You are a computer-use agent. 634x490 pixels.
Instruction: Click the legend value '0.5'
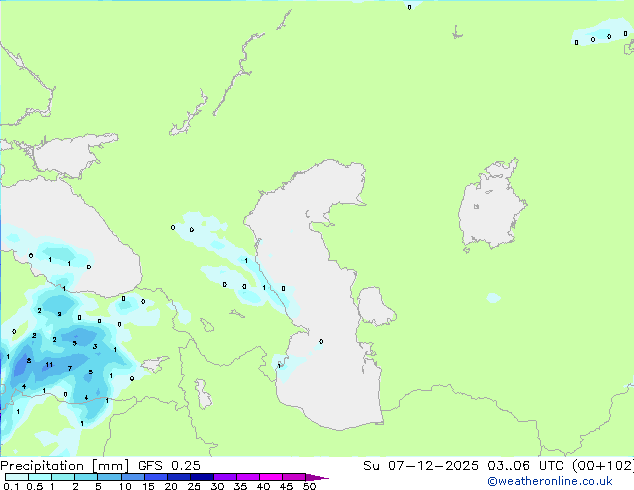pos(35,486)
